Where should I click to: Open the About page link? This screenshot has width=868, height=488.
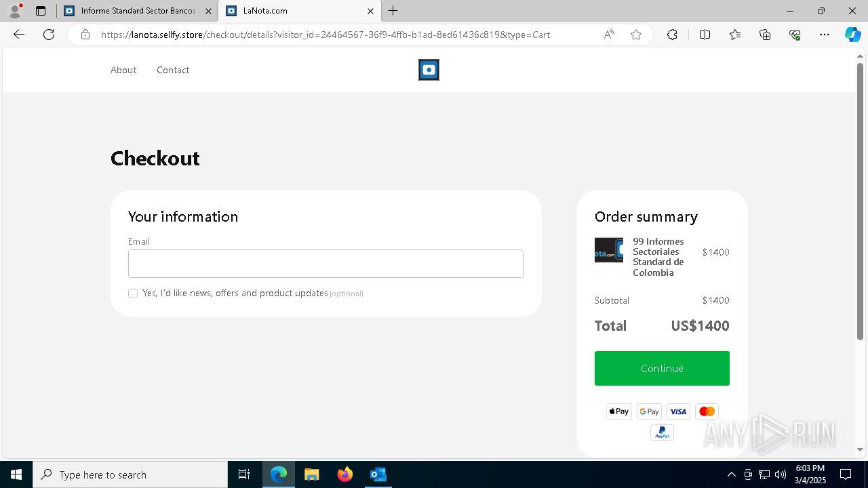click(123, 70)
